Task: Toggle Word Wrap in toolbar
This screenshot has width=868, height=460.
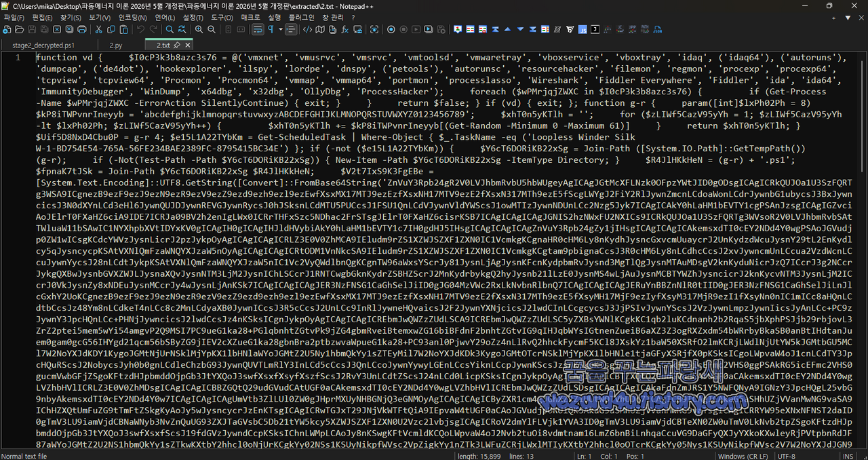Action: (258, 29)
